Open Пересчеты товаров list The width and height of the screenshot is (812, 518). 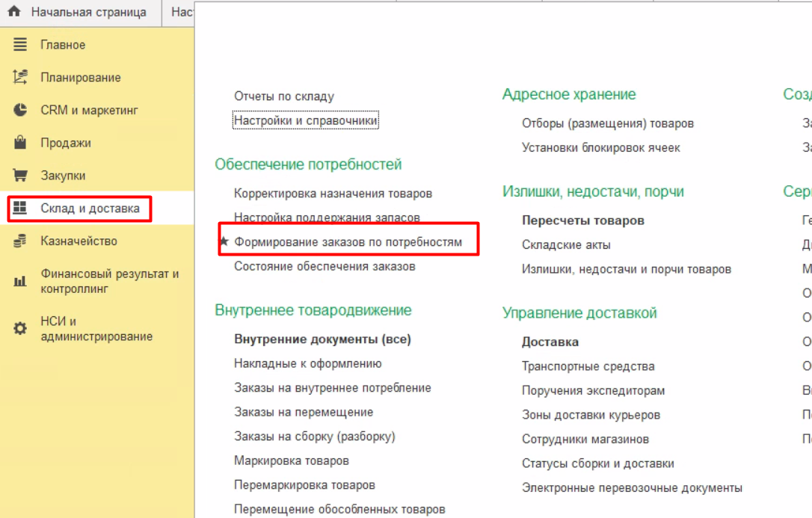point(582,221)
